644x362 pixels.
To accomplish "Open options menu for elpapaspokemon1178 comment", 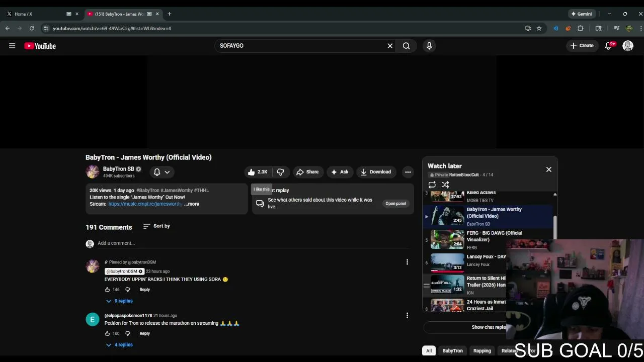I will point(407,316).
